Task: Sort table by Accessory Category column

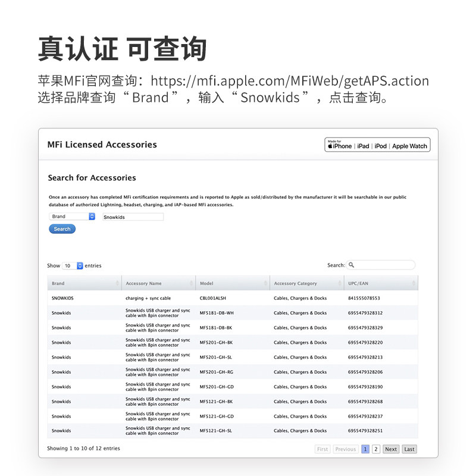Action: 307,283
